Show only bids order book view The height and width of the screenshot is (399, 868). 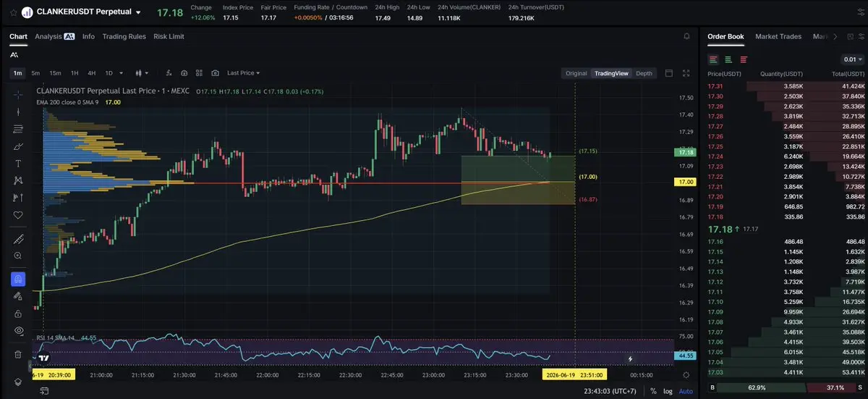point(728,59)
